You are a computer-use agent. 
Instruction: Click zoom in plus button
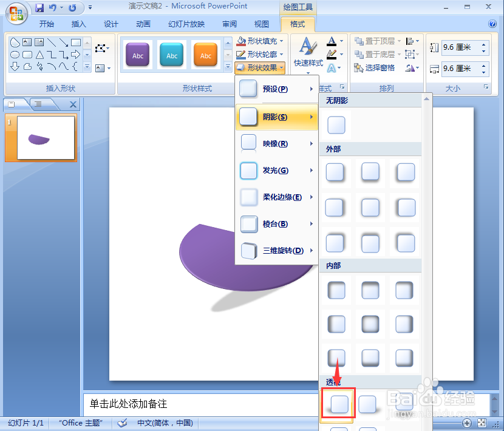pos(467,423)
